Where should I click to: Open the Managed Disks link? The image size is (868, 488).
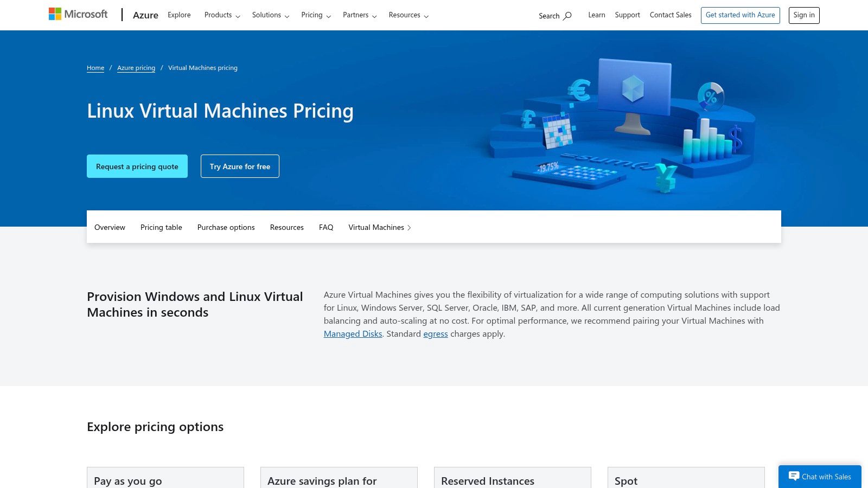coord(353,333)
